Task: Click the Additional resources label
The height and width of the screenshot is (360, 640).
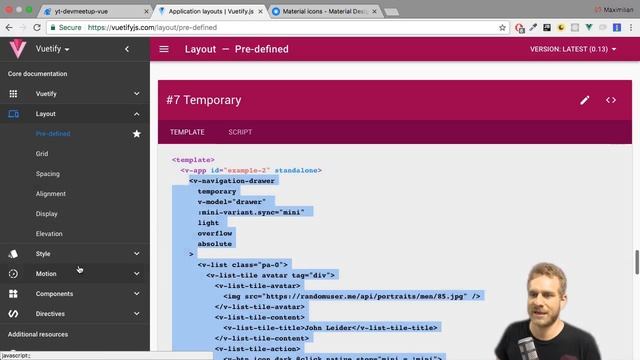Action: pos(38,334)
